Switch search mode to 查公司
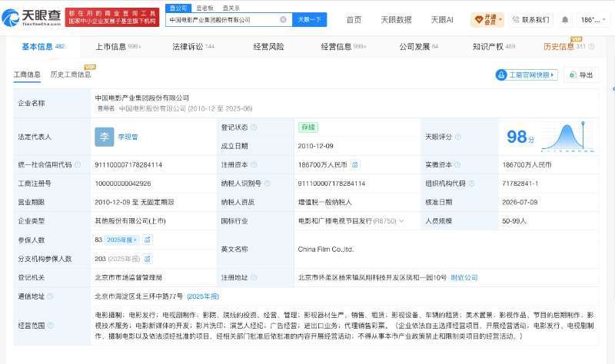Screen dimensions: 615x364 pos(178,8)
